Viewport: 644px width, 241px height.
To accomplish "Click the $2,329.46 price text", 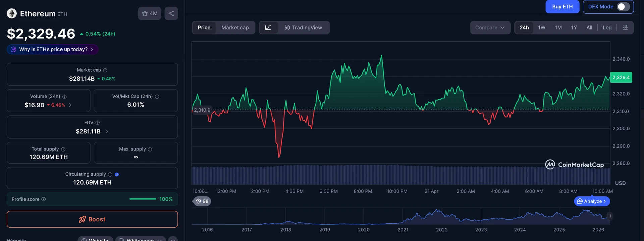I will [x=41, y=34].
